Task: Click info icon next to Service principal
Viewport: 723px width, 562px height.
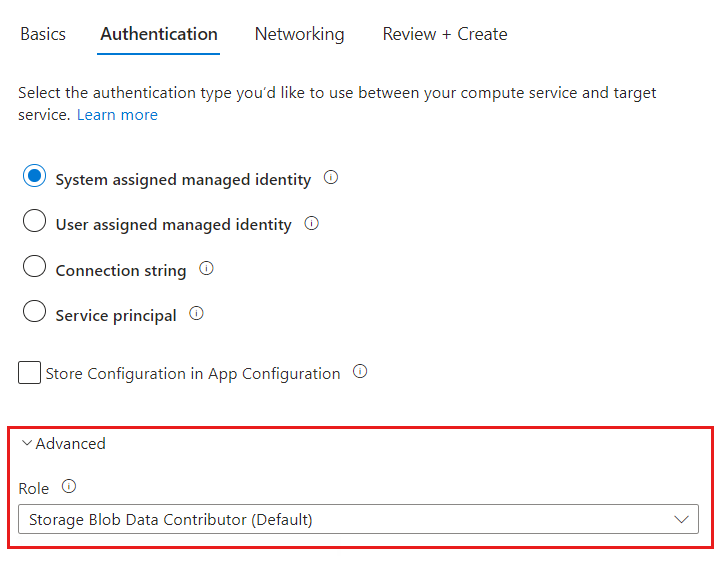Action: coord(196,314)
